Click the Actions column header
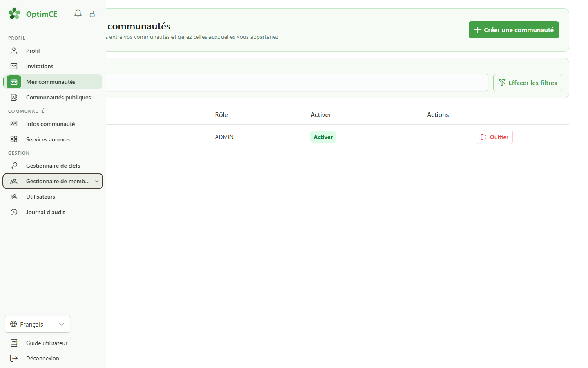Viewport: 588px width, 368px height. (x=438, y=115)
